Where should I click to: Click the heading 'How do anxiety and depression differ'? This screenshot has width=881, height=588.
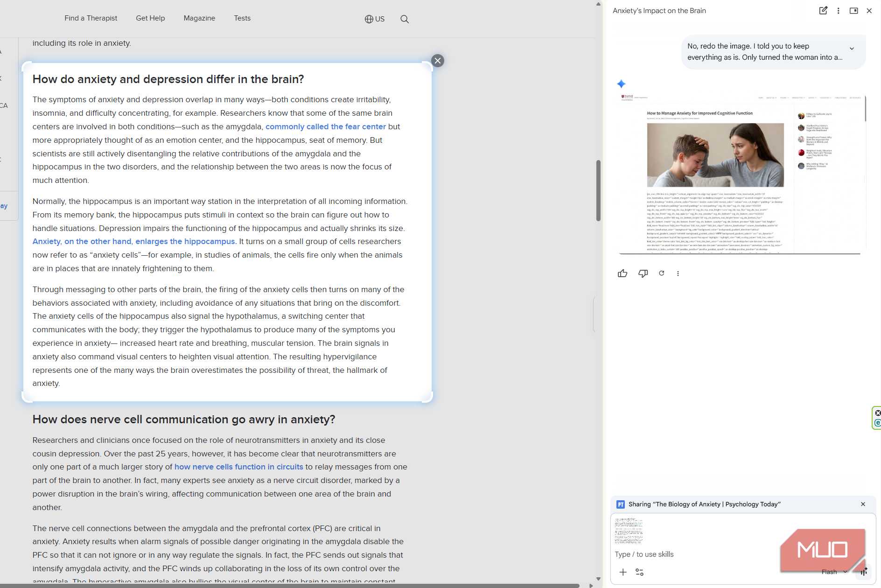(x=168, y=79)
